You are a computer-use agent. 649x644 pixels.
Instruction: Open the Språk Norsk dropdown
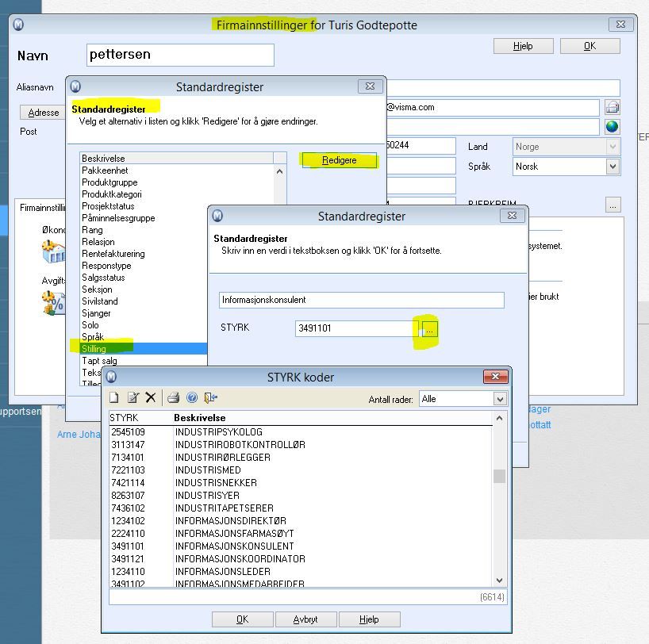(x=613, y=167)
